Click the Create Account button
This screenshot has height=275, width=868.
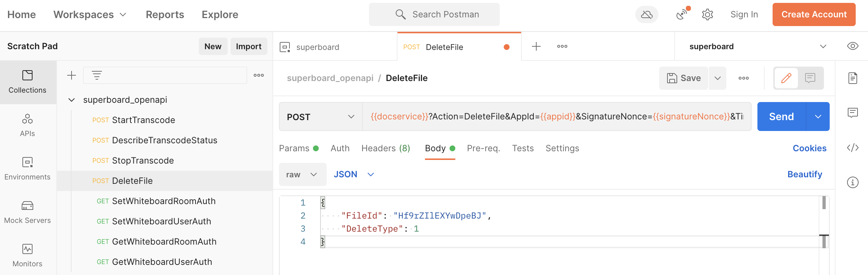point(814,14)
